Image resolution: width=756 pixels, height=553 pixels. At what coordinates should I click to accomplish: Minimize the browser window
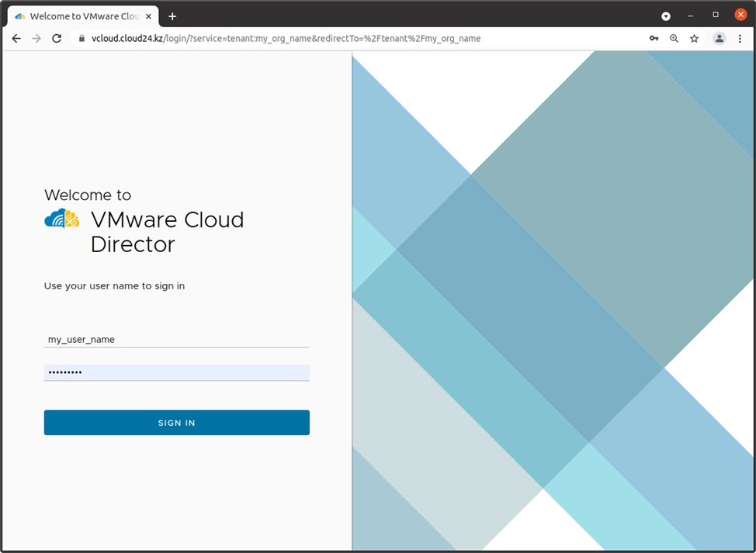tap(690, 16)
